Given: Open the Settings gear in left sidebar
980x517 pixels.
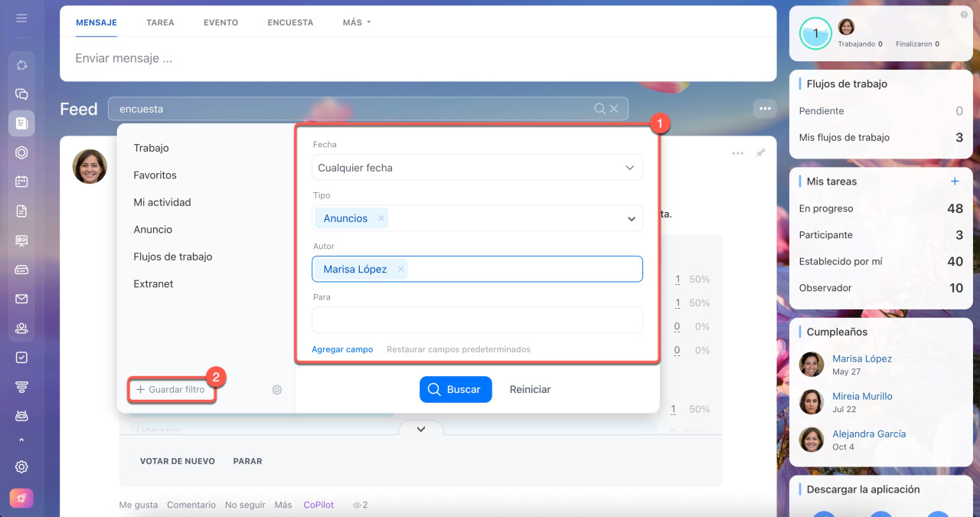Looking at the screenshot, I should coord(21,466).
